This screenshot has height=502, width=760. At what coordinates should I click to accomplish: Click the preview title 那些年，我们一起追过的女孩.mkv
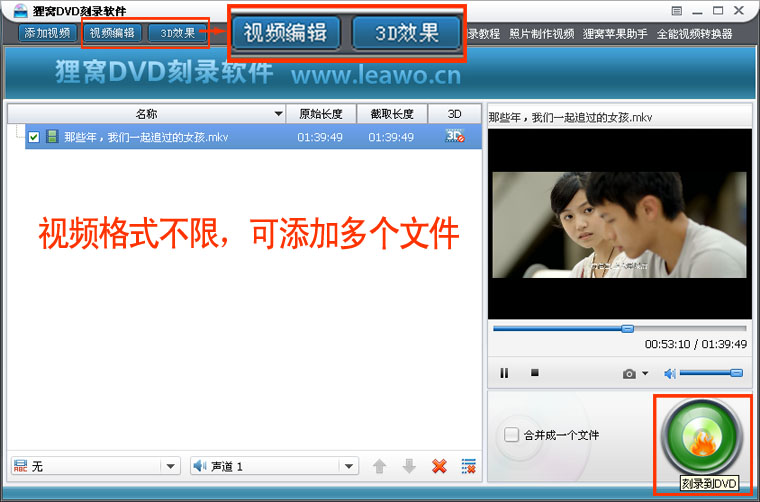click(570, 117)
